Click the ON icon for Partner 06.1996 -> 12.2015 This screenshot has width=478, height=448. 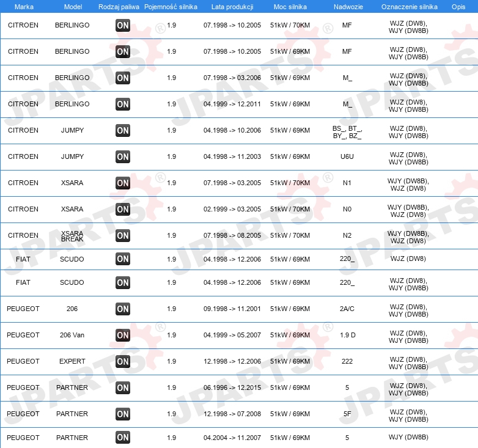123,387
